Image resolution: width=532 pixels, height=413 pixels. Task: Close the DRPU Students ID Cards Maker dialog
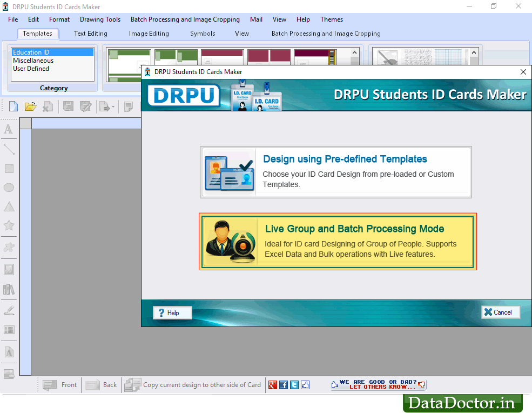click(523, 72)
